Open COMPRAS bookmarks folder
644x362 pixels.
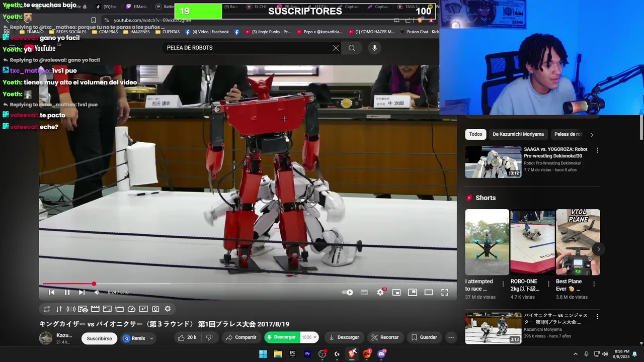[x=105, y=32]
